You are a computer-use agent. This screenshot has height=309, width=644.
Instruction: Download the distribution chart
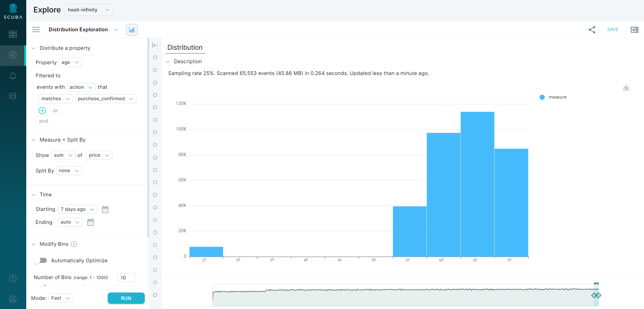point(626,87)
